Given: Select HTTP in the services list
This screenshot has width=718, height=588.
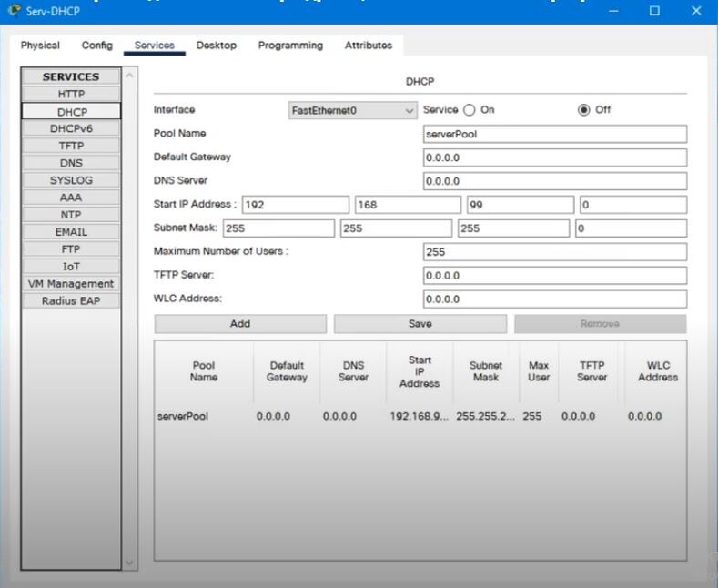Looking at the screenshot, I should [71, 94].
